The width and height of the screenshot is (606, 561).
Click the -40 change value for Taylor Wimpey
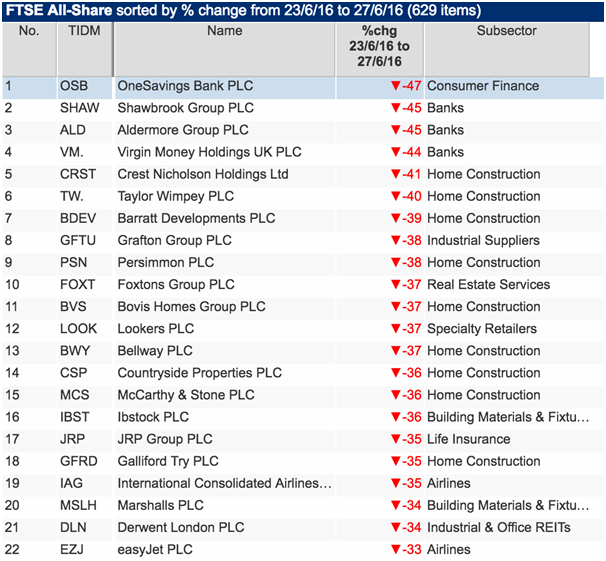(406, 196)
